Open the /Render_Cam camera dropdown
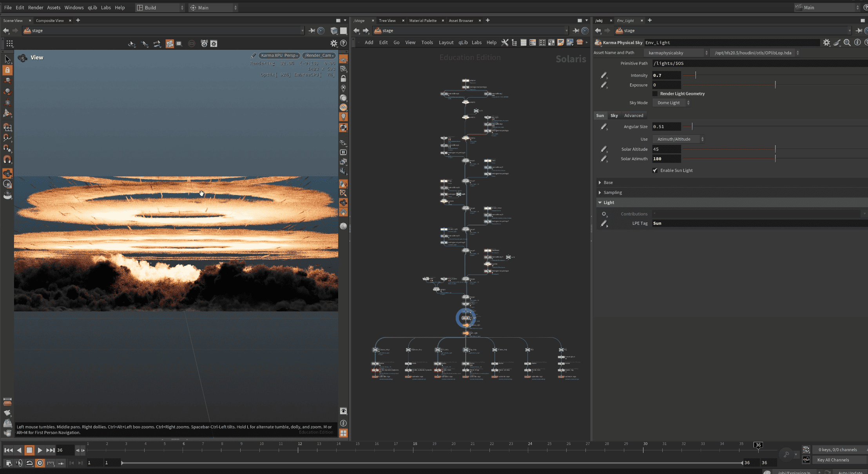Screen dimensions: 868x474 319,56
